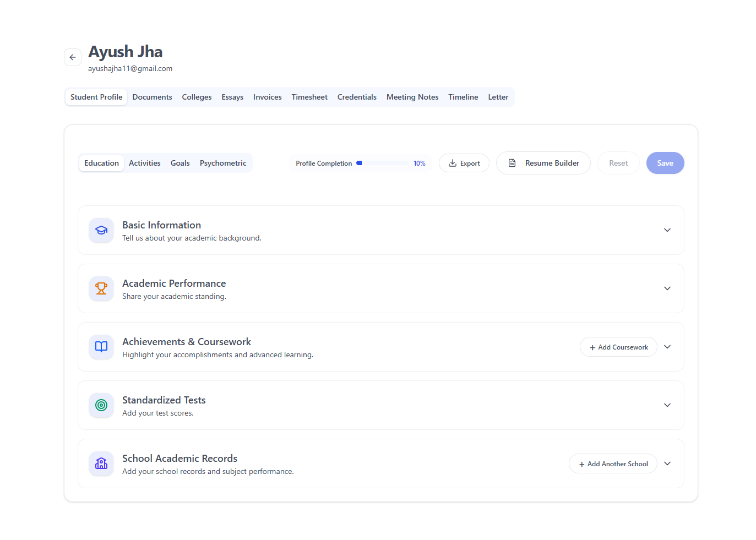Click the Profile Completion label
Viewport: 756px width, 540px height.
[x=324, y=163]
